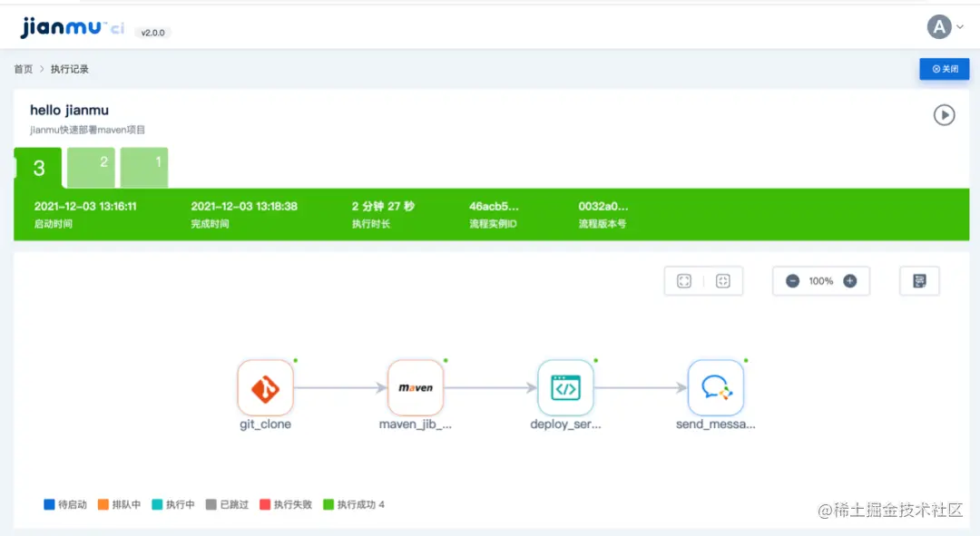Click the version number 0032a0...

(603, 206)
